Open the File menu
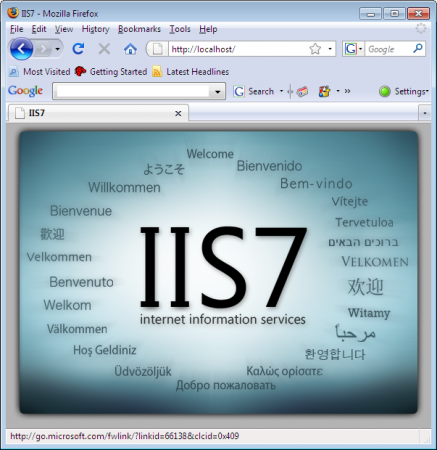Viewport: 437px width, 450px height. click(16, 29)
